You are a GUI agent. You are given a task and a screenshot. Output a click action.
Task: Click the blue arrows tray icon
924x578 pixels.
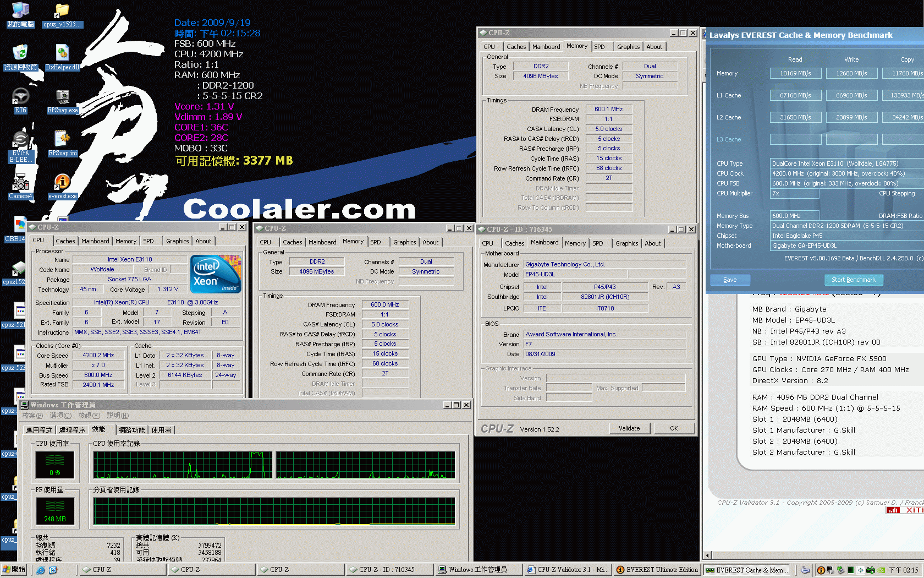(861, 570)
